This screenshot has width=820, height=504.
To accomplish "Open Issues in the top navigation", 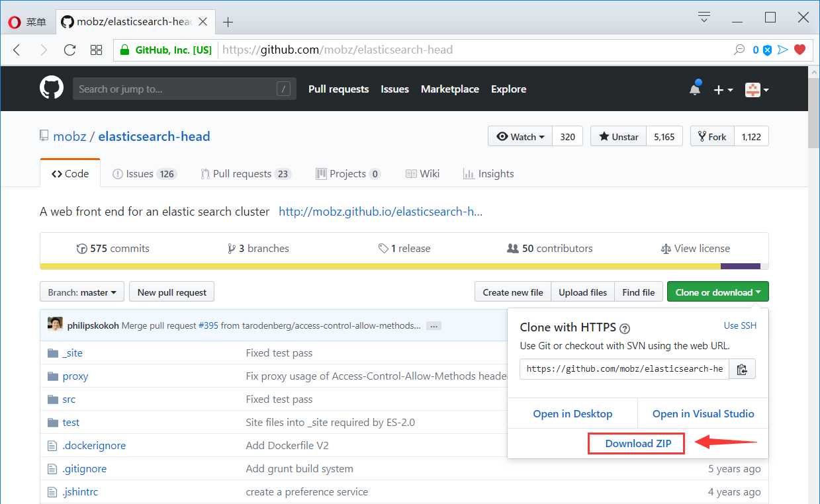I will point(394,89).
